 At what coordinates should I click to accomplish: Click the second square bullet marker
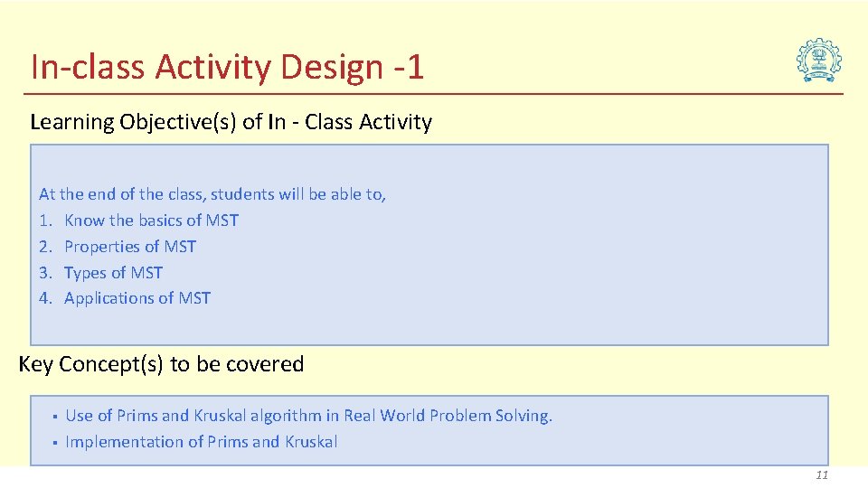pos(54,443)
